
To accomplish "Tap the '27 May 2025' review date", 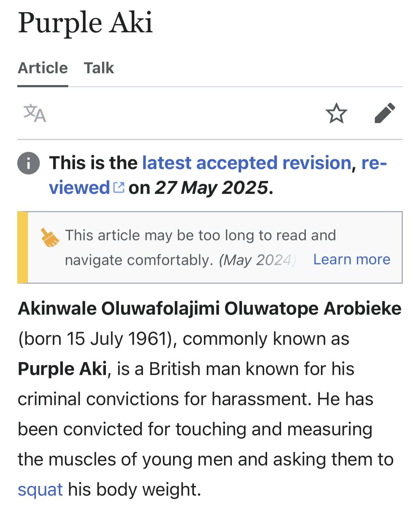I will point(211,188).
